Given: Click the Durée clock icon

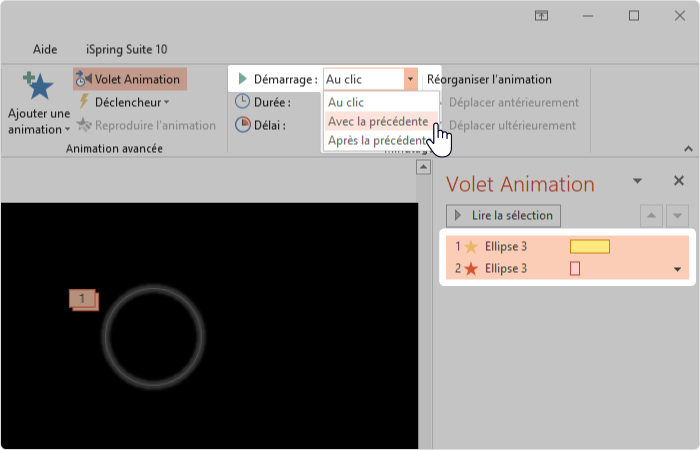Looking at the screenshot, I should click(242, 102).
